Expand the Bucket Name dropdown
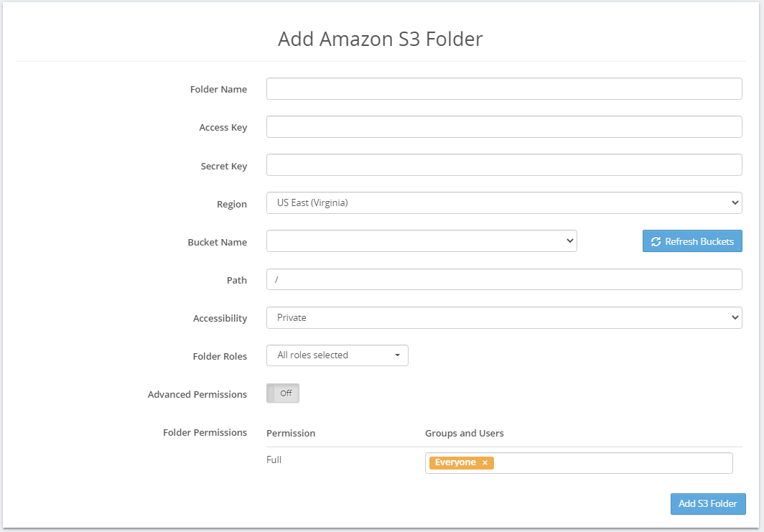Viewport: 764px width, 532px height. [x=421, y=241]
